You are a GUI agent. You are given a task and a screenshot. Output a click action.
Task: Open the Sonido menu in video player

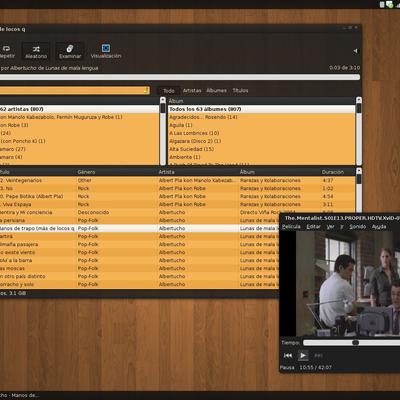pos(358,227)
